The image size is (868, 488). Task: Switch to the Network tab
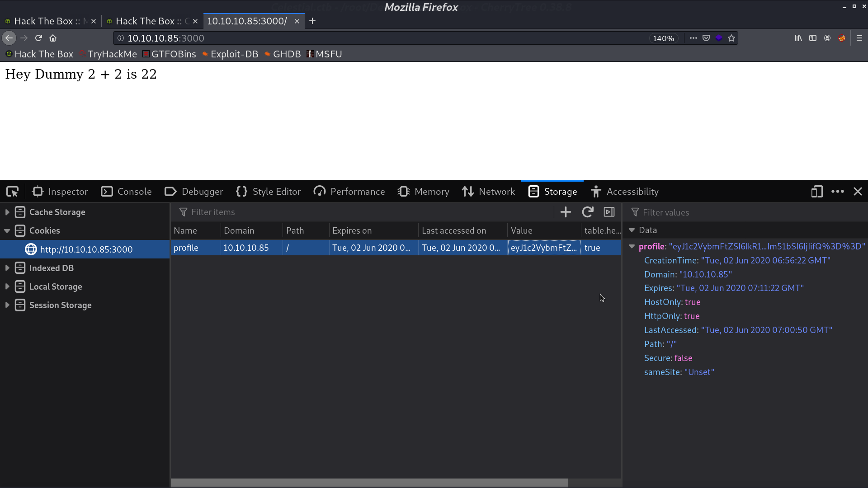(x=488, y=192)
